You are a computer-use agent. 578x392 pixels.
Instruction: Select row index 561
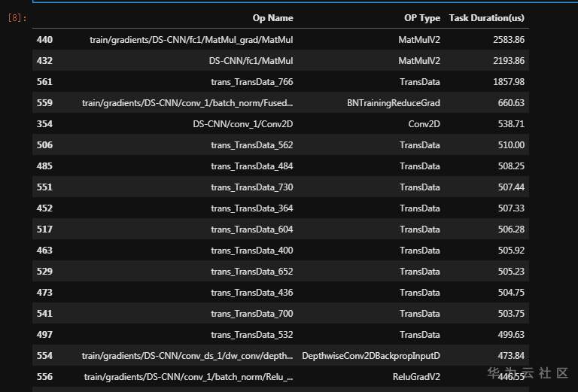[x=44, y=82]
